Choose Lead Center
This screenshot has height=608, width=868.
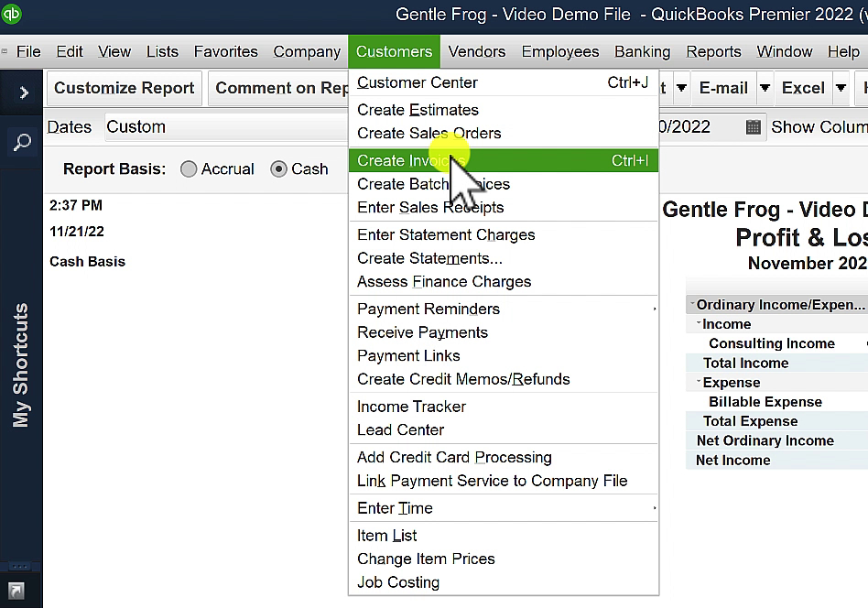click(x=504, y=429)
